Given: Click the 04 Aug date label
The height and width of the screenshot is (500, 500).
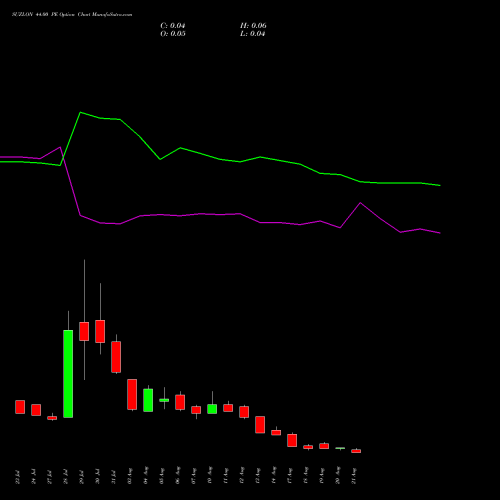Looking at the screenshot, I should click(146, 476).
